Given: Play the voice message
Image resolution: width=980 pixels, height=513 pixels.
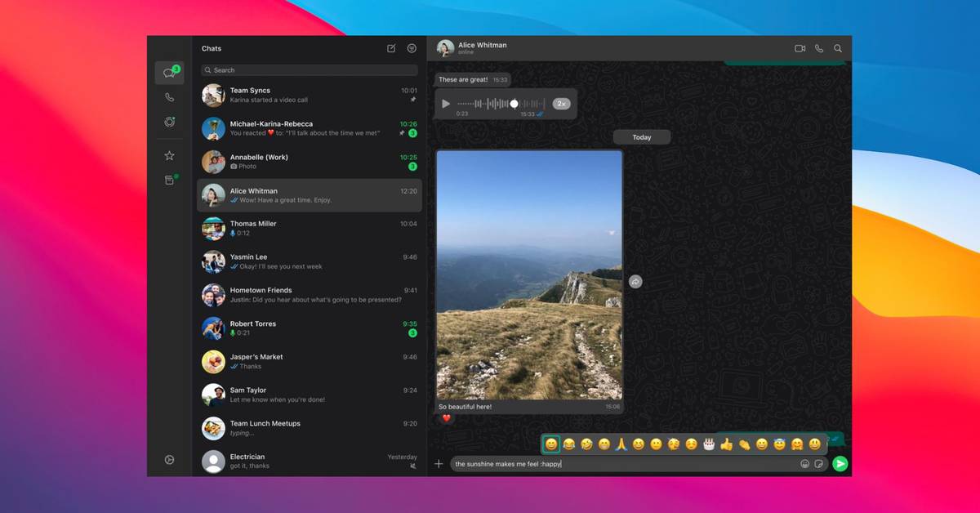Looking at the screenshot, I should [x=446, y=104].
